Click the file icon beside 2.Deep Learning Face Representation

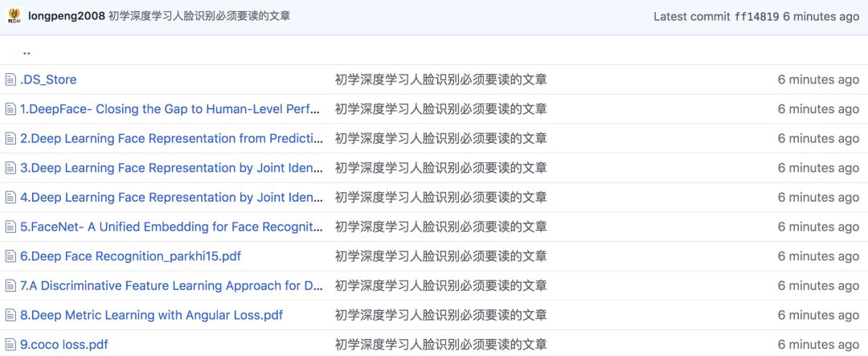(10, 138)
